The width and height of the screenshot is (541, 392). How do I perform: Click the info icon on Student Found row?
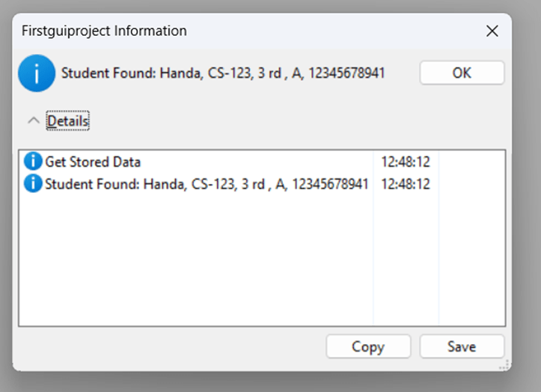(x=33, y=183)
